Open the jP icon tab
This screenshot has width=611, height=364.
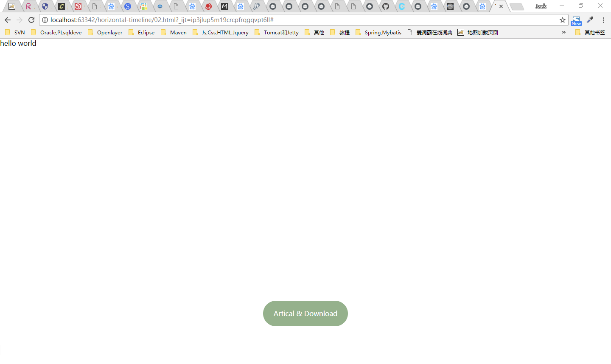tap(257, 6)
